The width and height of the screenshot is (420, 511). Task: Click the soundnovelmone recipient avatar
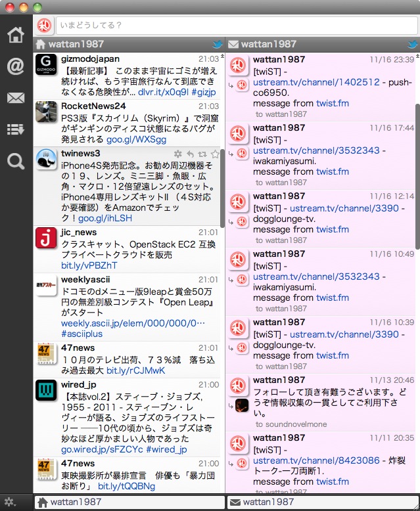click(x=242, y=405)
